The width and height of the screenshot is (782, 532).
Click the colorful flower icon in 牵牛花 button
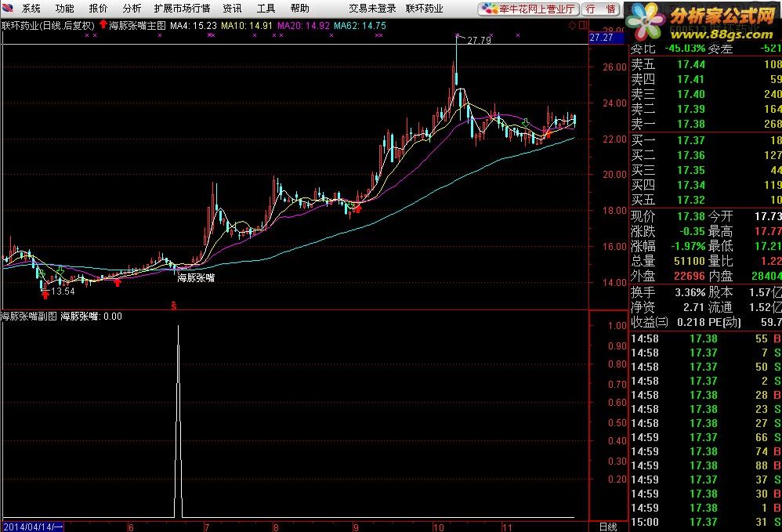pos(490,9)
